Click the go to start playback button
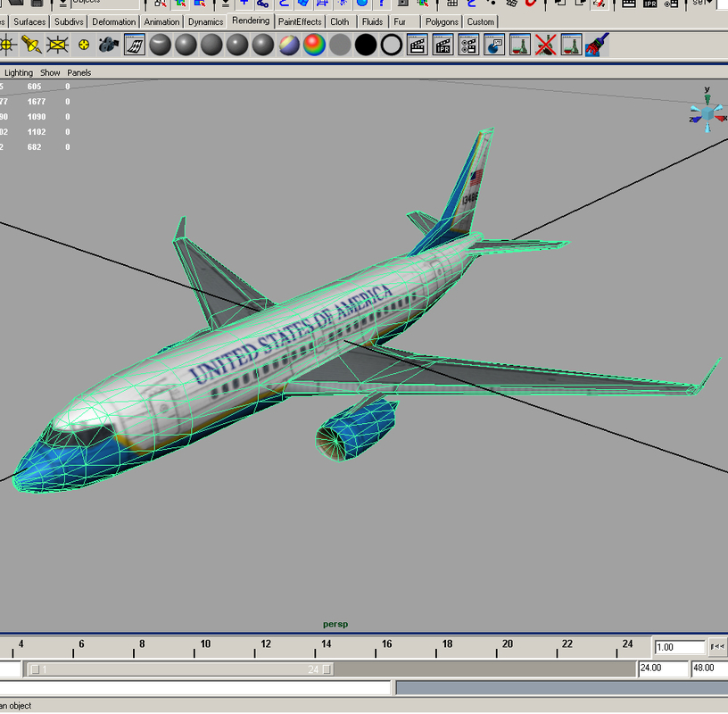The width and height of the screenshot is (728, 714). pyautogui.click(x=717, y=647)
